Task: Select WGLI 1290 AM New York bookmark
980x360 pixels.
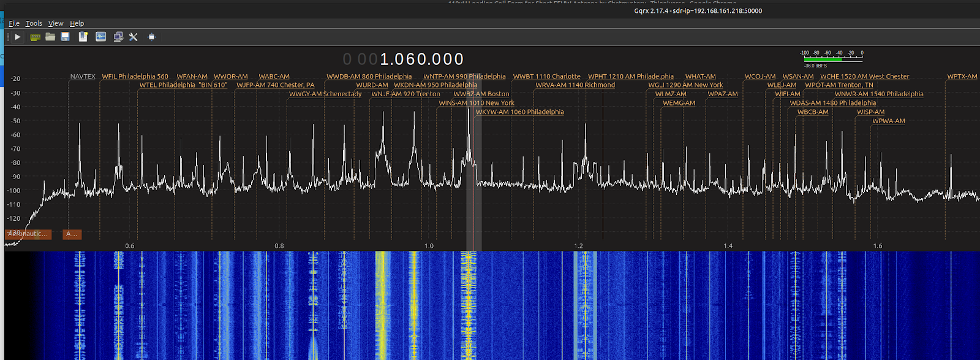Action: pos(685,85)
